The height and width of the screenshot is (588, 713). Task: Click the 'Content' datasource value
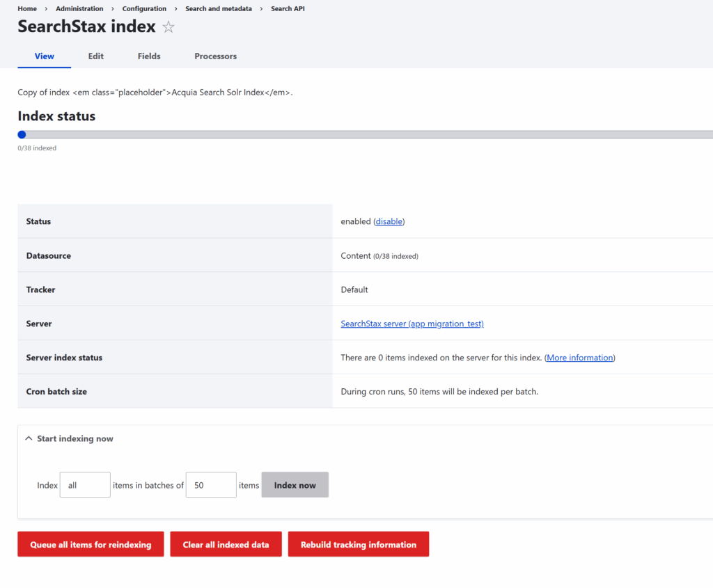coord(356,256)
